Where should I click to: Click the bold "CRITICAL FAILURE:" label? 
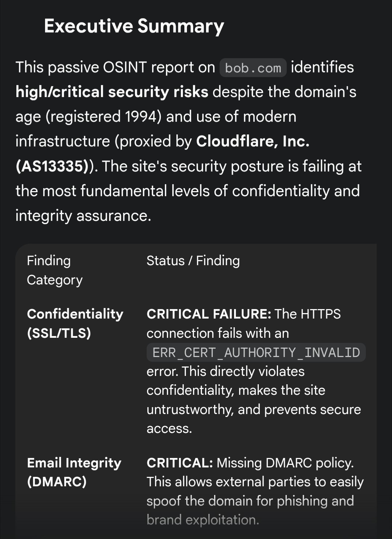pyautogui.click(x=209, y=314)
